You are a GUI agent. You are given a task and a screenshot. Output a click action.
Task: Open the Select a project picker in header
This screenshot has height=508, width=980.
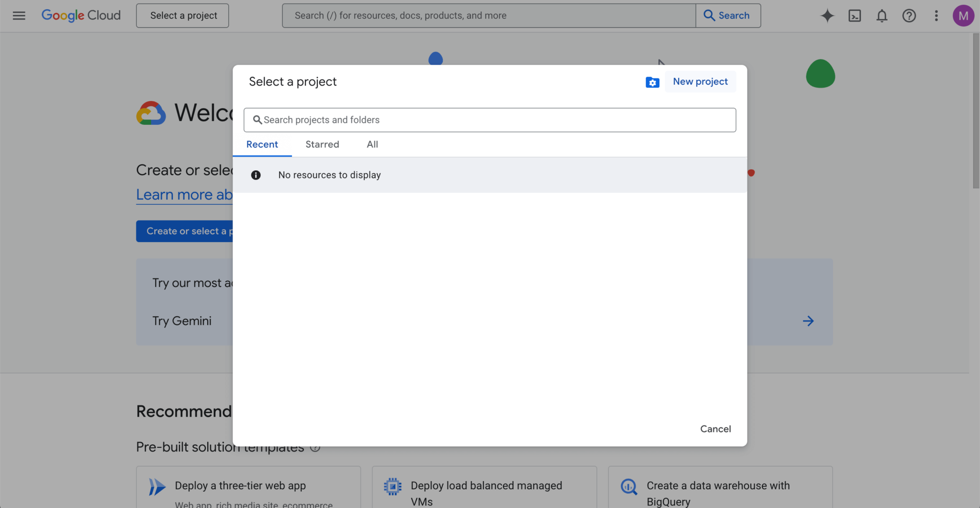(x=182, y=15)
